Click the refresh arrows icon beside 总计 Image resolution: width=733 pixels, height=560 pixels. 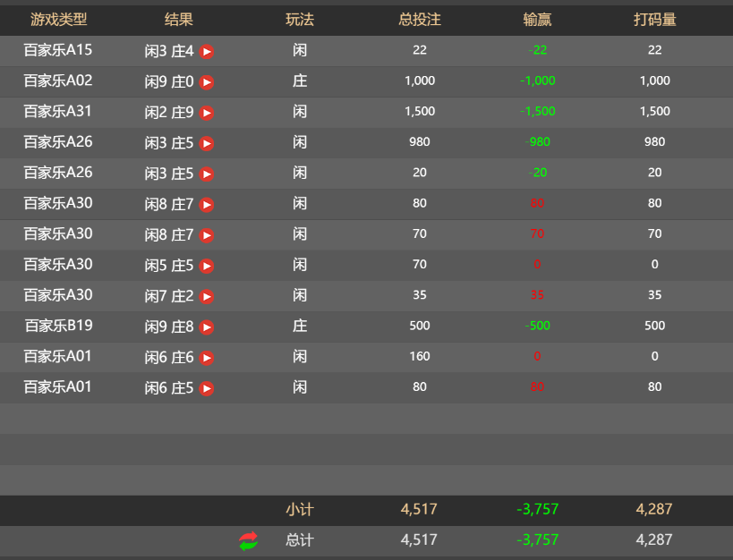[248, 540]
